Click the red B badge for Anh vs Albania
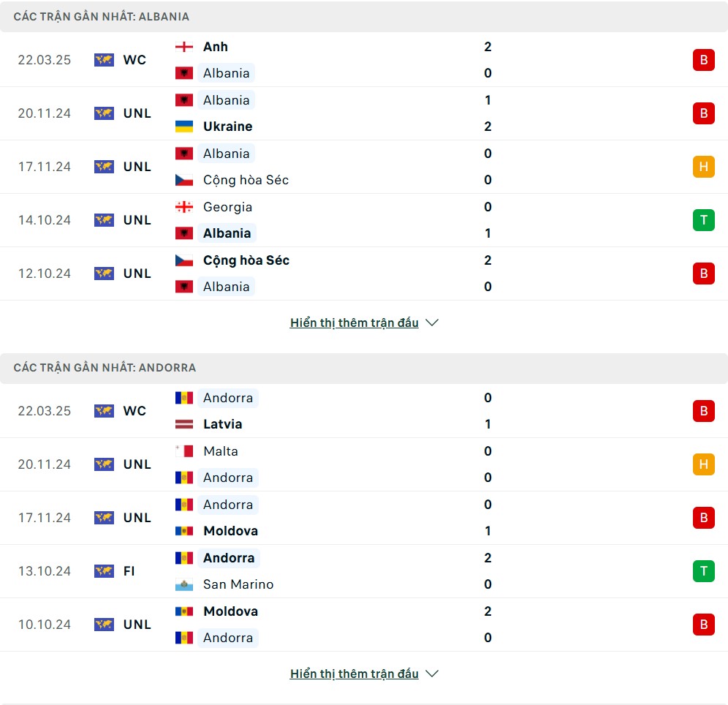The height and width of the screenshot is (705, 728). tap(703, 60)
